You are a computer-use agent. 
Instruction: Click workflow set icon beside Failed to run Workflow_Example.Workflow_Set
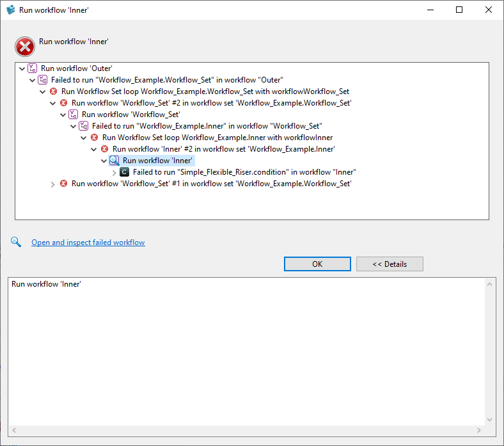pyautogui.click(x=43, y=80)
